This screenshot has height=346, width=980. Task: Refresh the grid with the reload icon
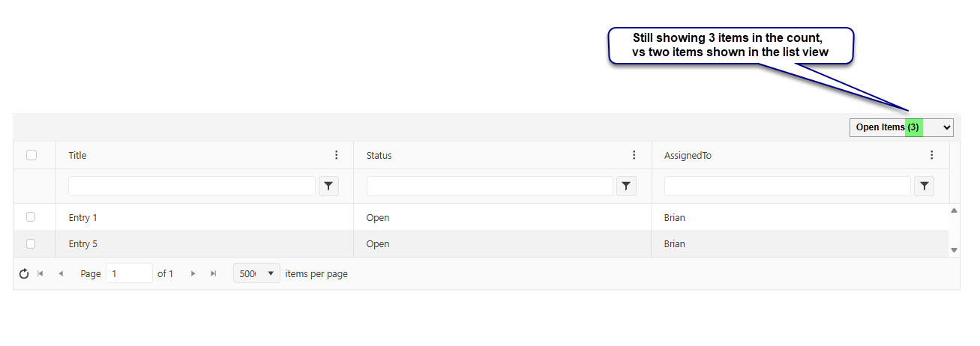coord(24,274)
